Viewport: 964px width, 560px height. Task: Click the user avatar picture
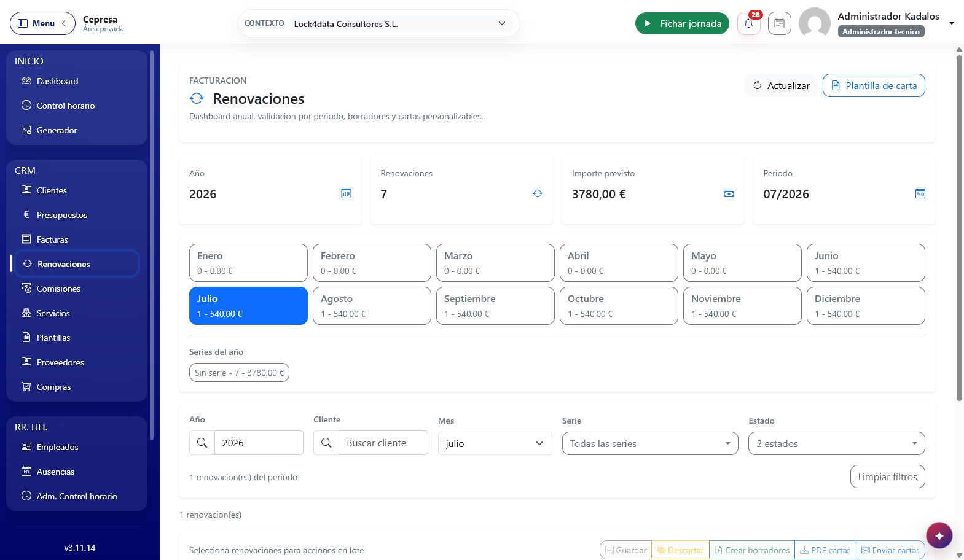tap(814, 23)
